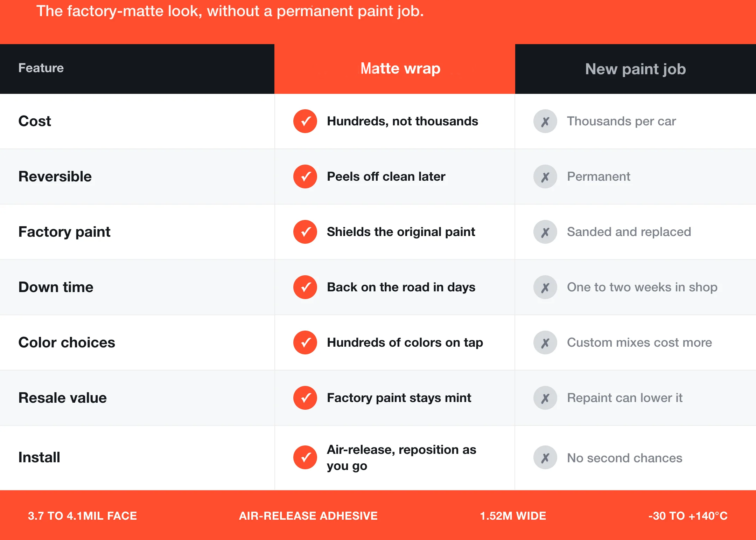
Task: Select the Matte wrap column header
Action: click(395, 69)
